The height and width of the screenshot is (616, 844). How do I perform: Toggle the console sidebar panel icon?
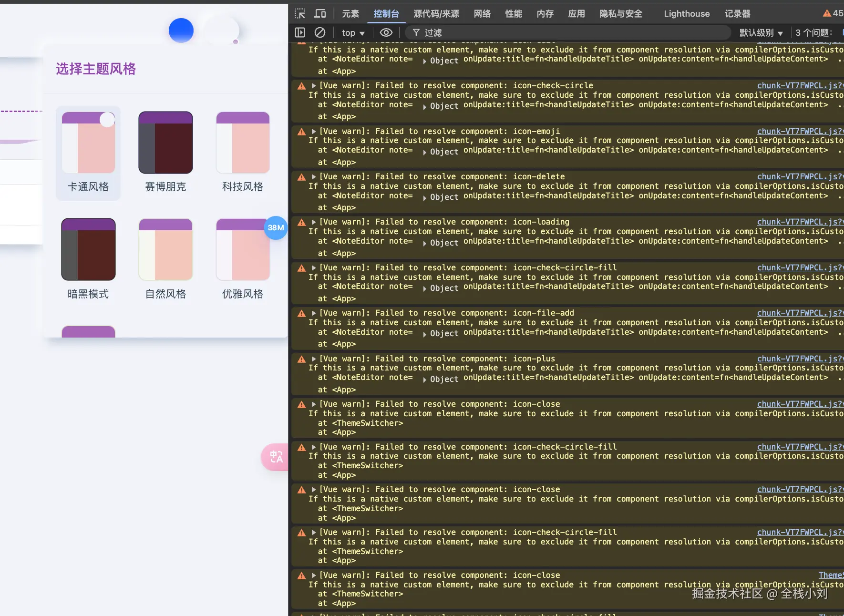tap(300, 32)
